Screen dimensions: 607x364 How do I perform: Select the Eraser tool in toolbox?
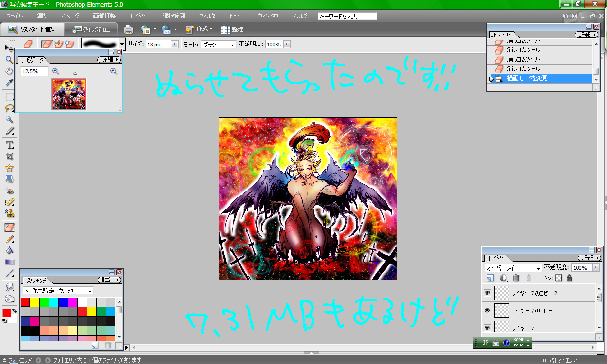[9, 227]
